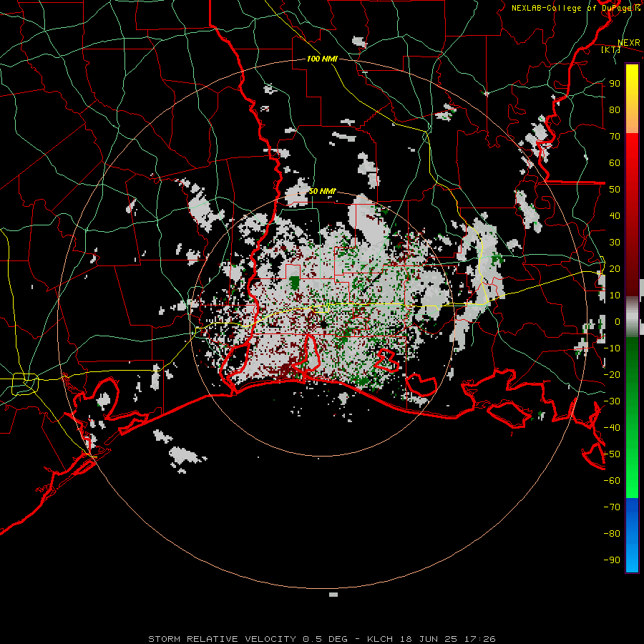Click the 80 value on the velocity scale
Image resolution: width=644 pixels, height=644 pixels.
[615, 110]
